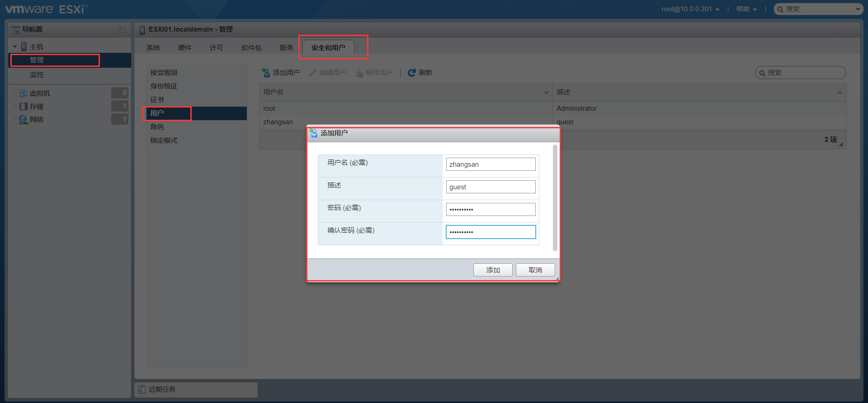
Task: Click the 添加 button in the dialog
Action: click(493, 270)
